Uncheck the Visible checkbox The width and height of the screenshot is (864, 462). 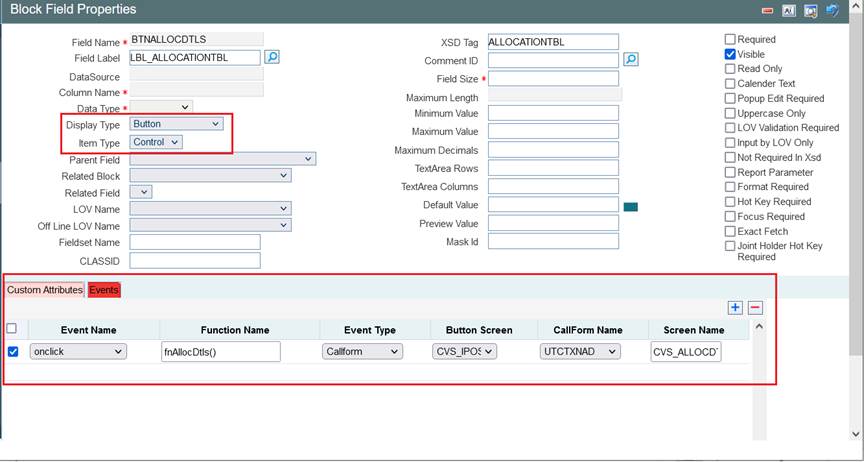pos(730,54)
